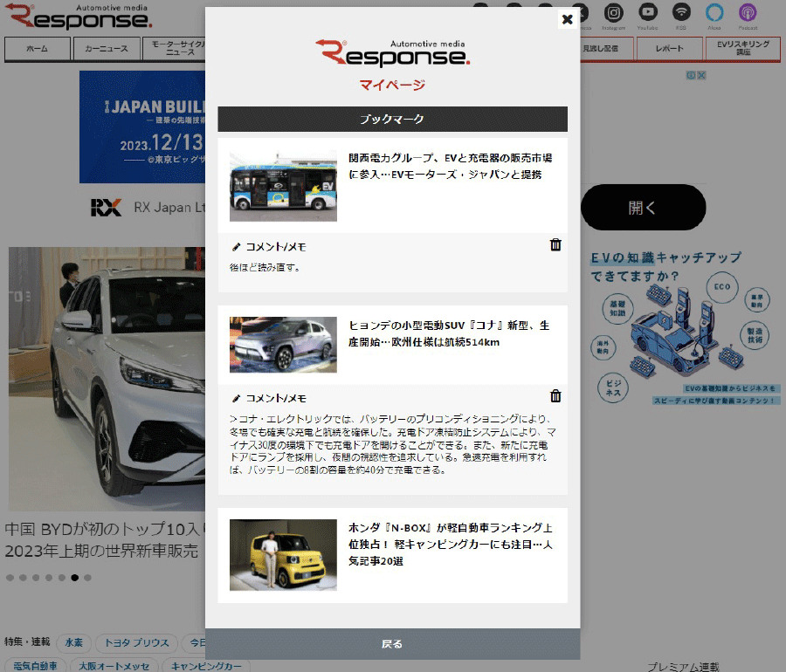This screenshot has height=672, width=786.
Task: Open the レポート menu item
Action: click(669, 49)
